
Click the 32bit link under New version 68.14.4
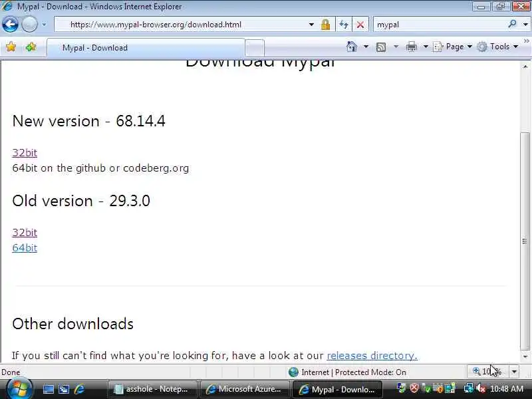tap(25, 153)
